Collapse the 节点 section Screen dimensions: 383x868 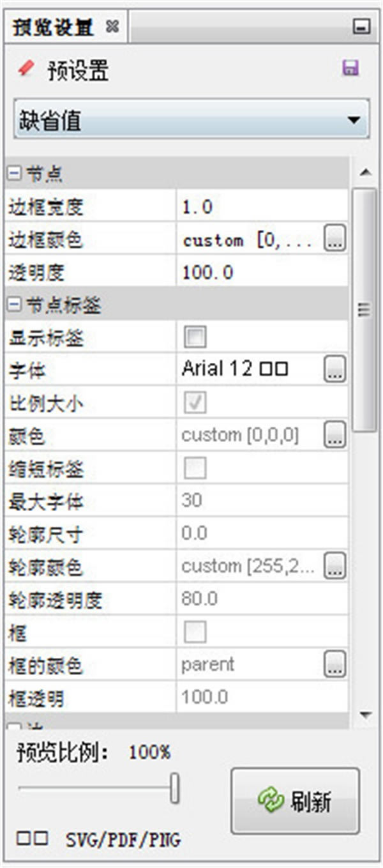(x=14, y=172)
